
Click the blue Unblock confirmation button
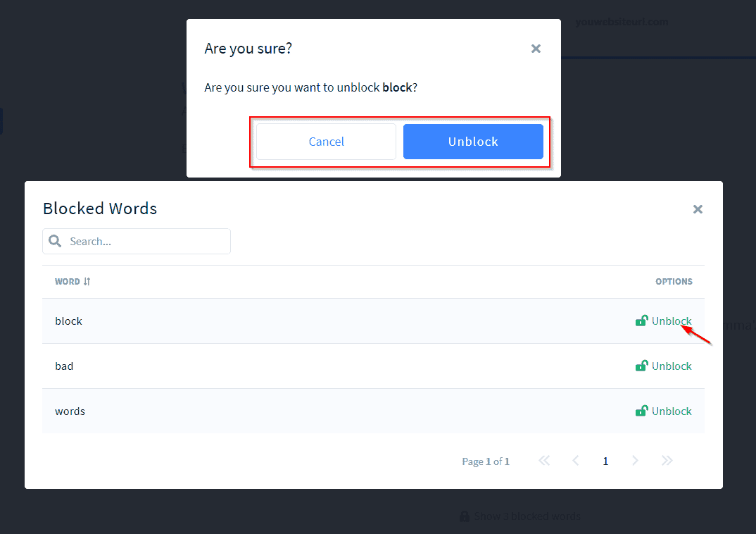click(x=473, y=142)
